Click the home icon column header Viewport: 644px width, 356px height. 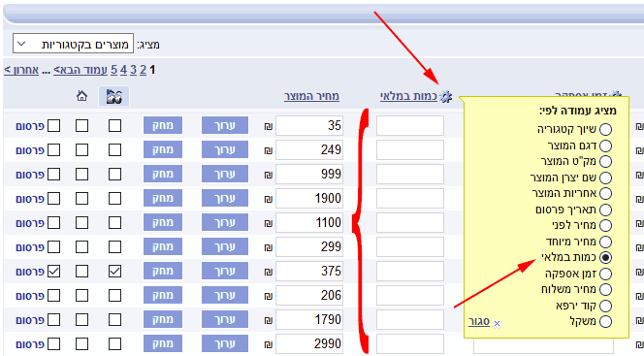click(81, 96)
